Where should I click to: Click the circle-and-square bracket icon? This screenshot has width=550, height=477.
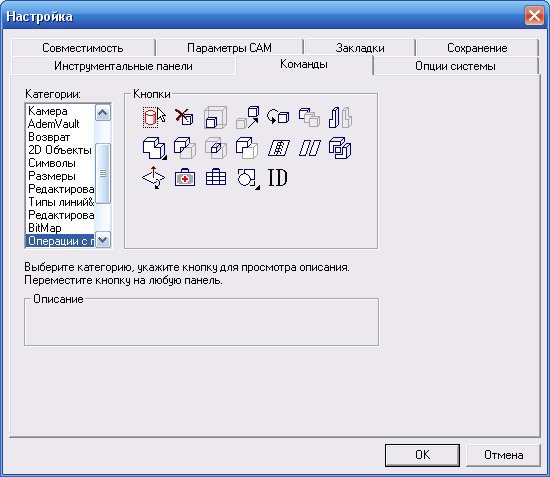(248, 179)
